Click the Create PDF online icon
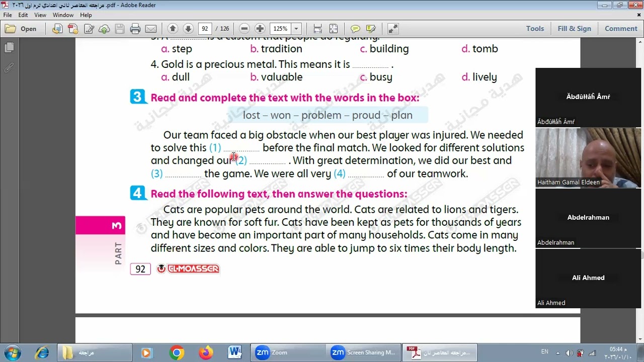 pos(57,29)
